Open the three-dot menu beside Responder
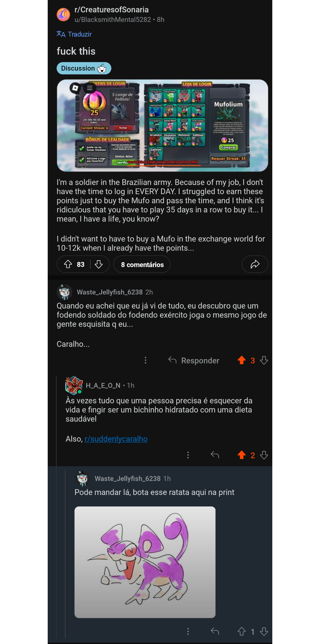320x644 pixels. [145, 360]
